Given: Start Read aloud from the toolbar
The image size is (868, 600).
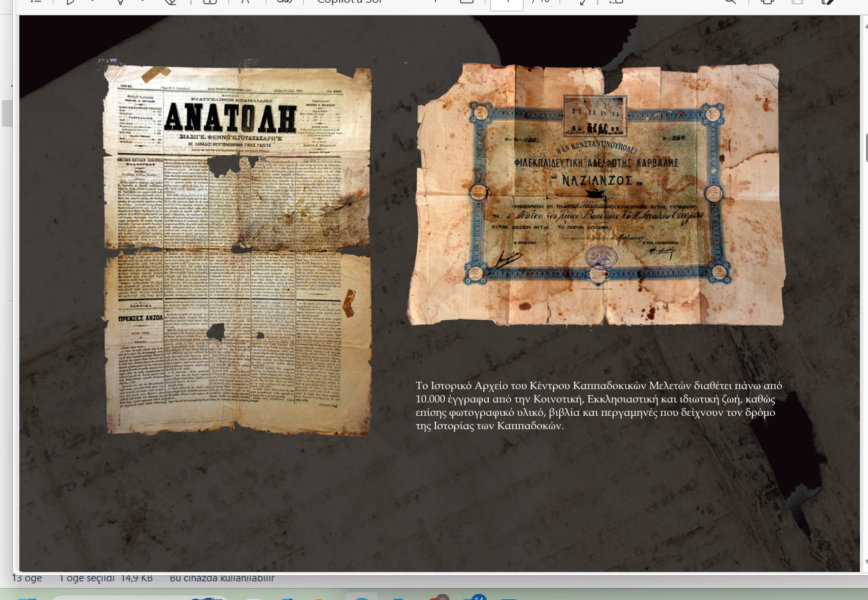Looking at the screenshot, I should [284, 2].
